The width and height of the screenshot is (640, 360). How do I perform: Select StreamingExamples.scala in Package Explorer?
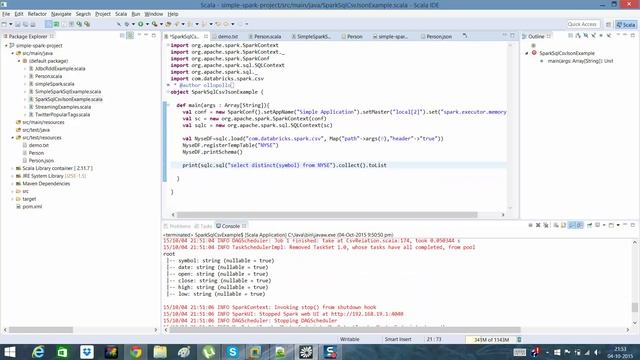(x=63, y=107)
